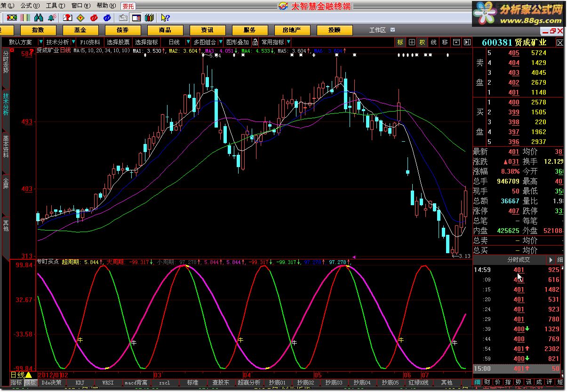Viewport: 567px width, 392px height.
Task: Click the boxed arrow chart icon
Action: (456, 42)
